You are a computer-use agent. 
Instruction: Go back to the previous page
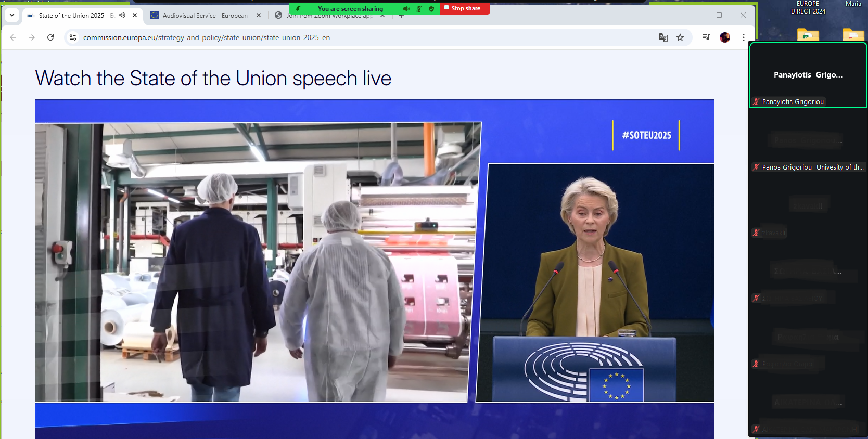13,37
